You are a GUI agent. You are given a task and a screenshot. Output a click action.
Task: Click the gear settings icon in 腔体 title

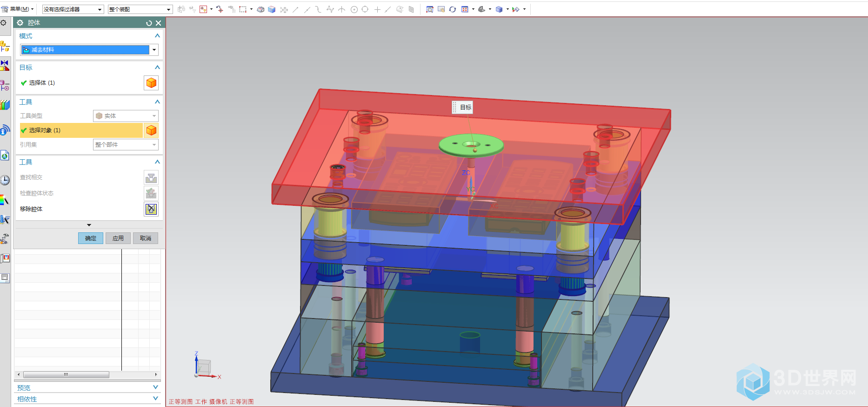(x=20, y=22)
